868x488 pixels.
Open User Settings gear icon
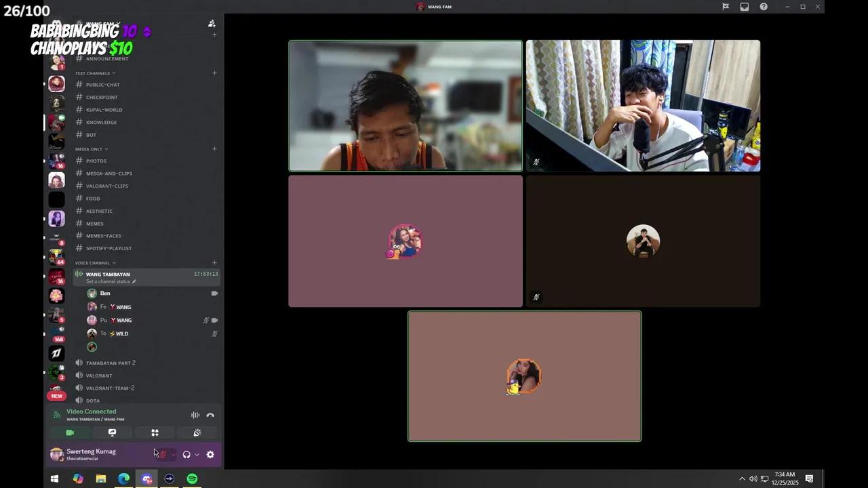pyautogui.click(x=210, y=455)
